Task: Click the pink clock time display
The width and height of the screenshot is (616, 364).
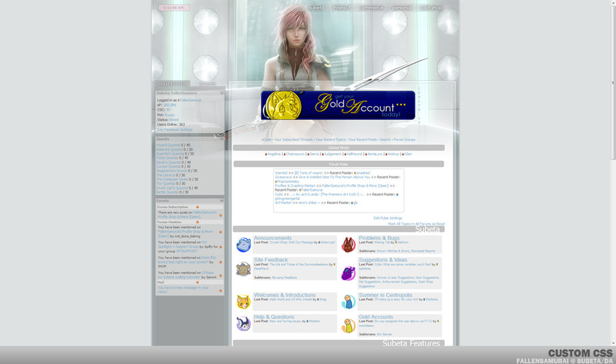Action: [x=174, y=8]
